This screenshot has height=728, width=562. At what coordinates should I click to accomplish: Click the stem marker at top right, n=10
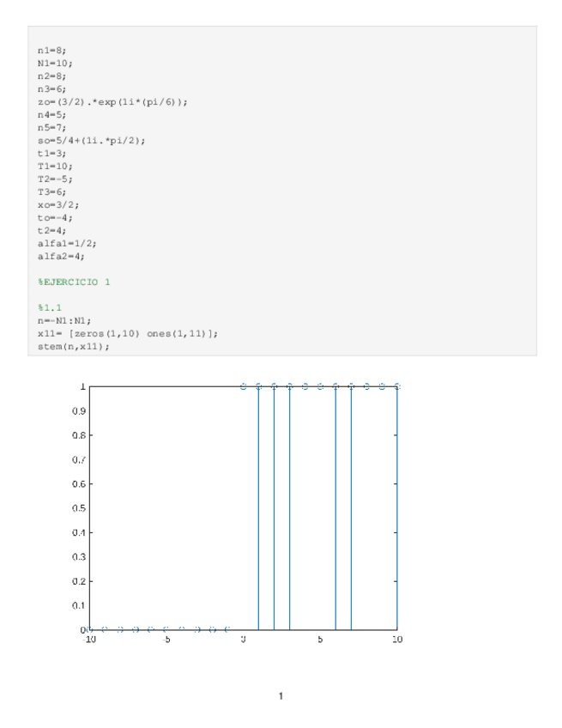(x=396, y=386)
